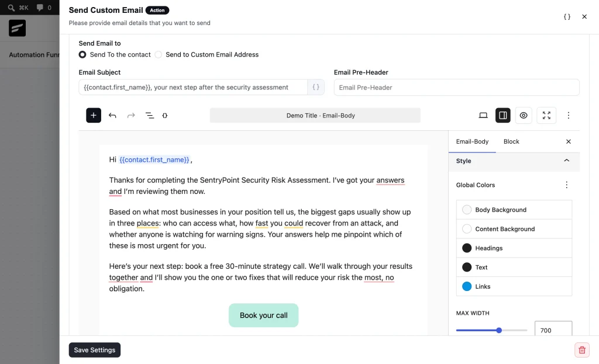Click the editor toolbar smart code braces icon
This screenshot has width=599, height=364.
[164, 115]
